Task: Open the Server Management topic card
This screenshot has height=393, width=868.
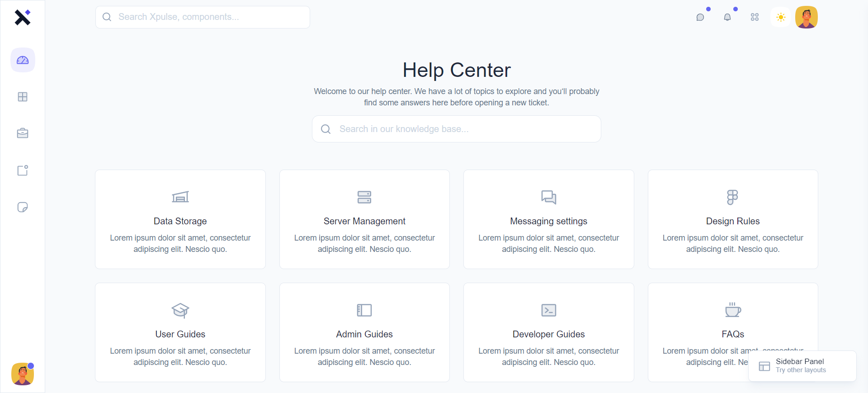Action: point(364,219)
